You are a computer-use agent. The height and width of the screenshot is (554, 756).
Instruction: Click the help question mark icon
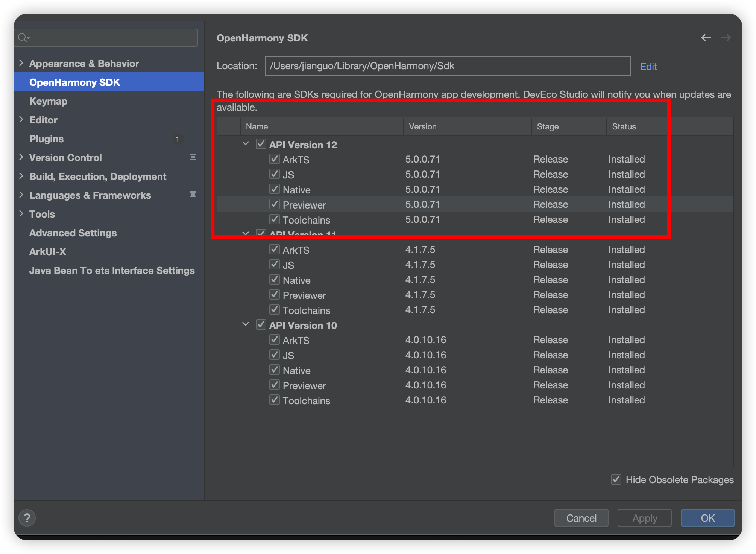pyautogui.click(x=27, y=518)
